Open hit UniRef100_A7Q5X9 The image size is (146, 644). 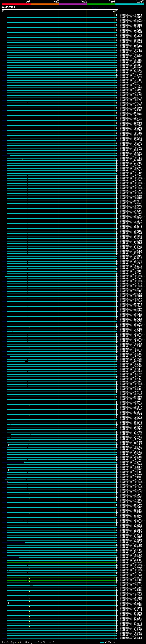tap(131, 22)
